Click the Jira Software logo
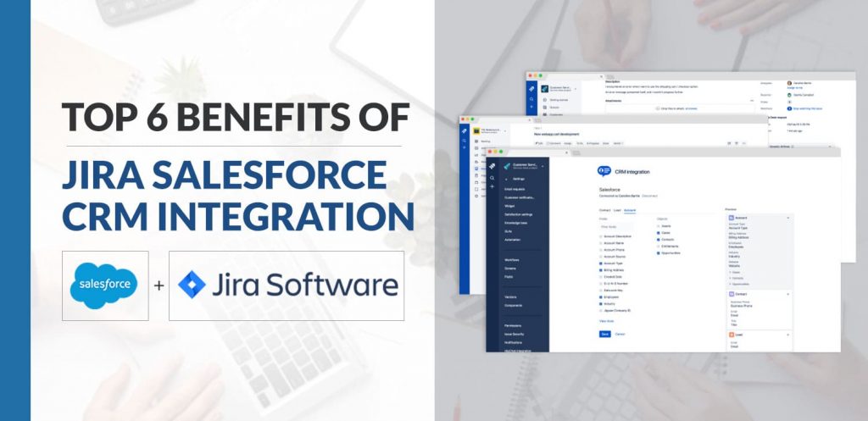Viewport: 868px width, 421px height. pos(287,285)
